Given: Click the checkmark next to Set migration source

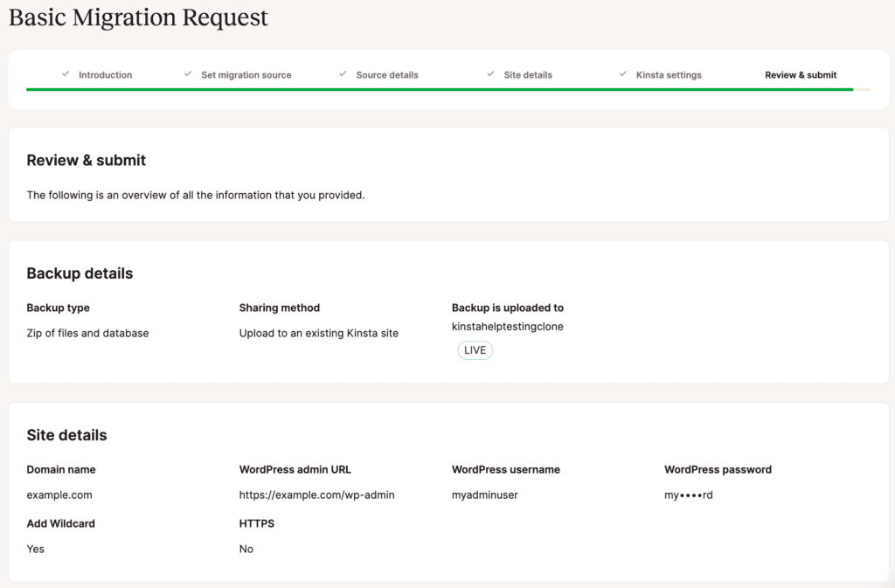Looking at the screenshot, I should click(x=188, y=74).
